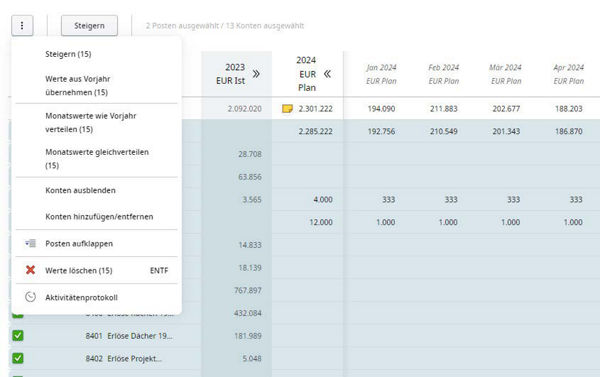
Task: Select the 2.285.222 plan cell
Action: [316, 131]
